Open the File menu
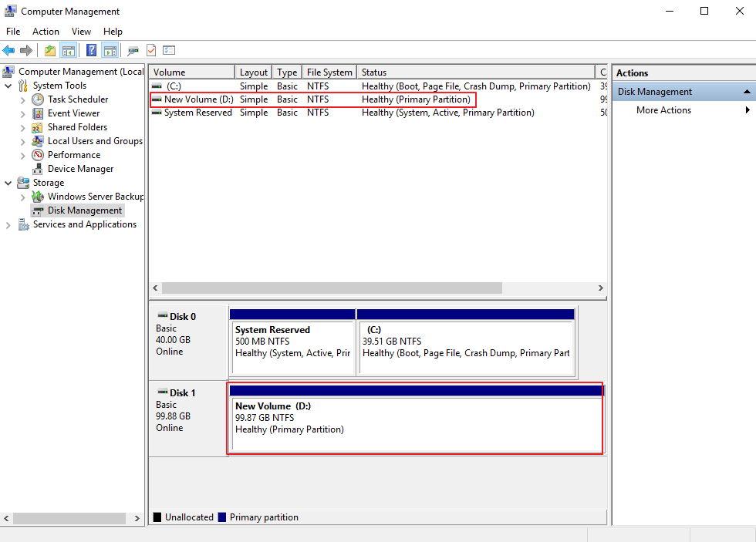Image resolution: width=756 pixels, height=542 pixels. tap(13, 32)
